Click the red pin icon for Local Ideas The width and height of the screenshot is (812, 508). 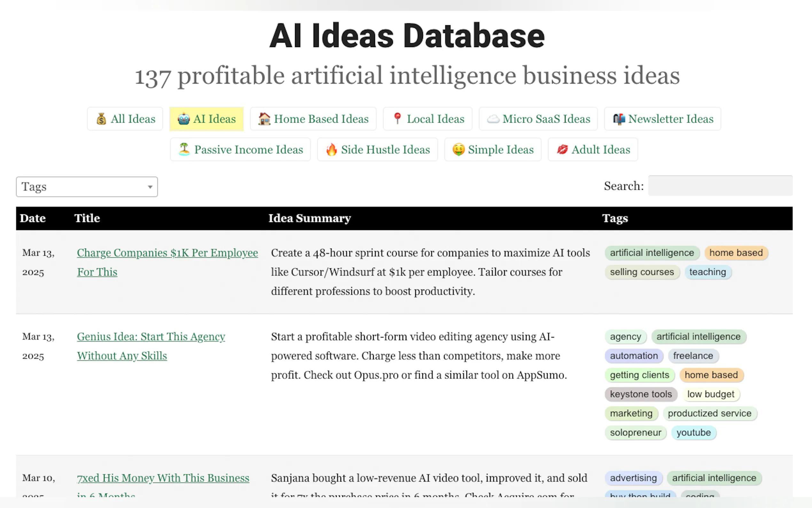pos(397,119)
